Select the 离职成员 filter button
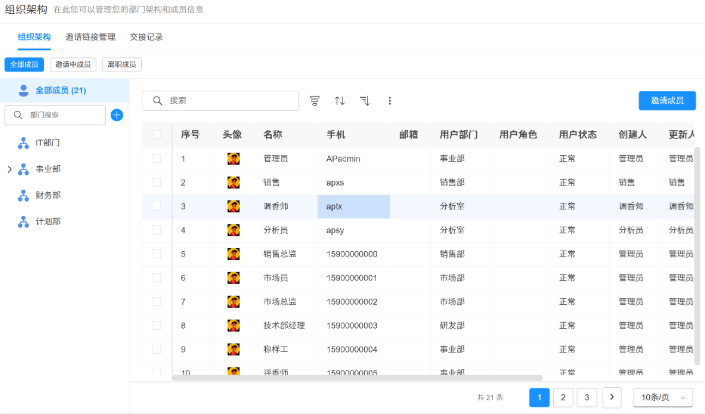Screen dimensions: 705x414 [x=121, y=64]
